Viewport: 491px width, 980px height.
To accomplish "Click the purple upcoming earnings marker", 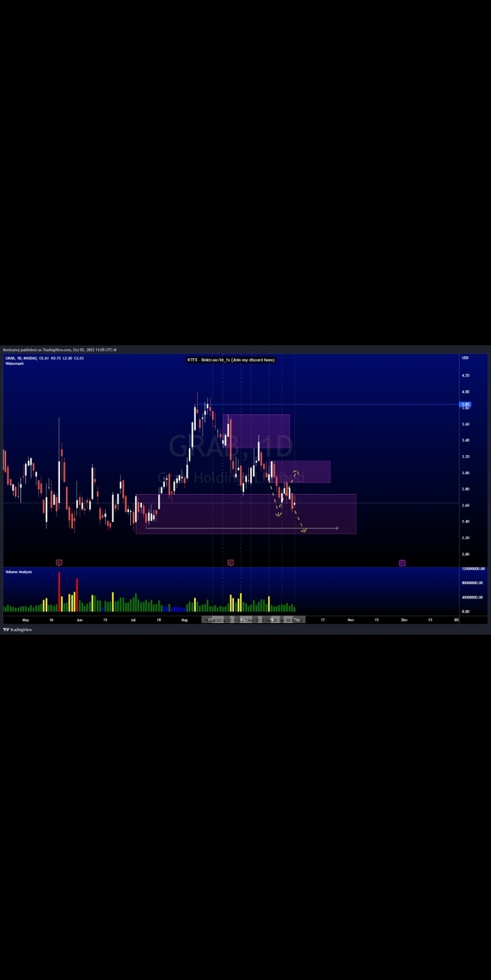I will tap(402, 563).
